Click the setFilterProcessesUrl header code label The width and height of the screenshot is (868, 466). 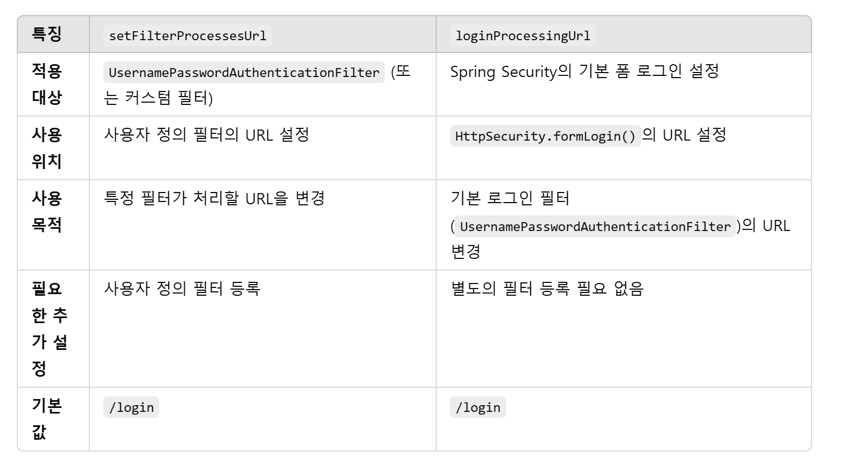pos(188,36)
